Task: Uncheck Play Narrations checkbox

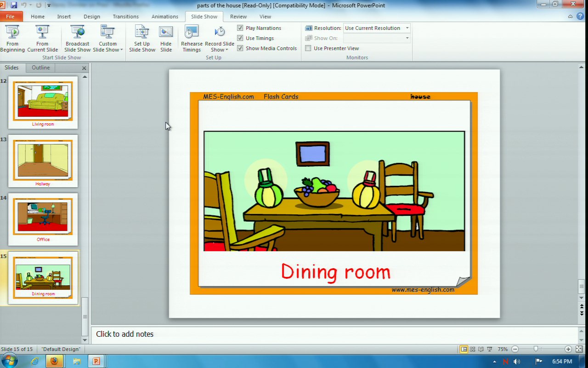Action: (x=240, y=28)
